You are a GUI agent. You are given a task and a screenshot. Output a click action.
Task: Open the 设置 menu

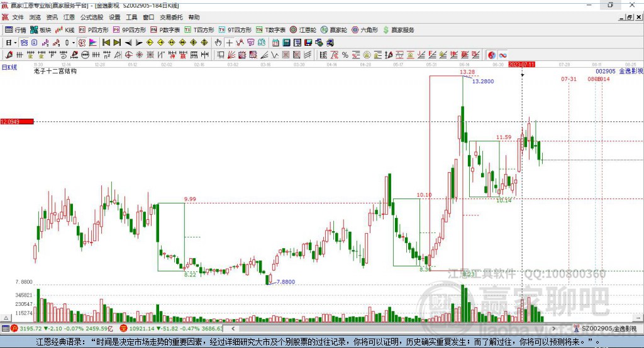coord(114,17)
